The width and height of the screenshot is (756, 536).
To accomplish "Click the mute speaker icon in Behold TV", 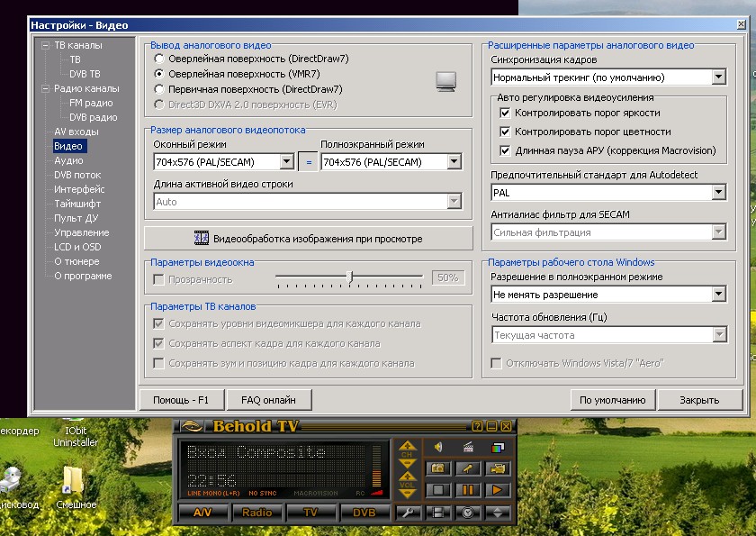I will 439,447.
